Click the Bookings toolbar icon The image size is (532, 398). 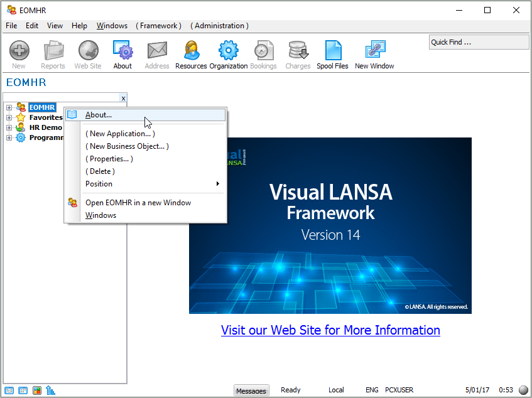coord(264,50)
